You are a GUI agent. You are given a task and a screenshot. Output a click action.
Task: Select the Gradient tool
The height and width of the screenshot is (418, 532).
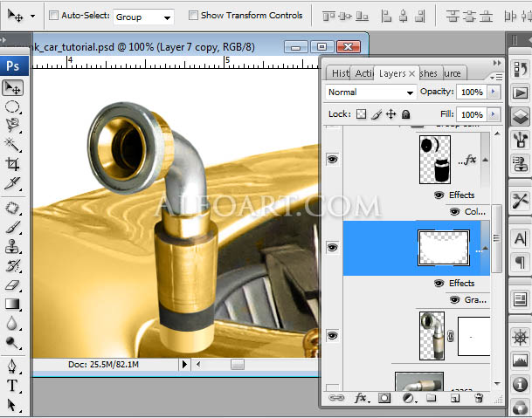pos(13,304)
